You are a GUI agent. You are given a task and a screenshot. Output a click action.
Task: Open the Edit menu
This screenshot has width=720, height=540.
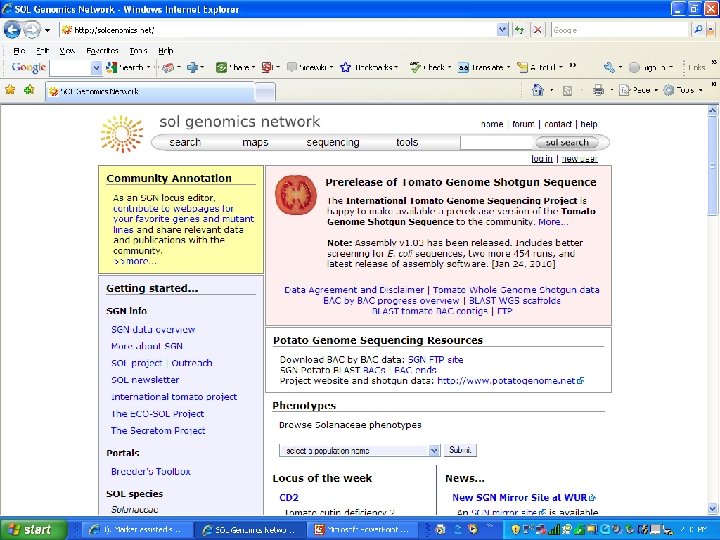pos(42,51)
